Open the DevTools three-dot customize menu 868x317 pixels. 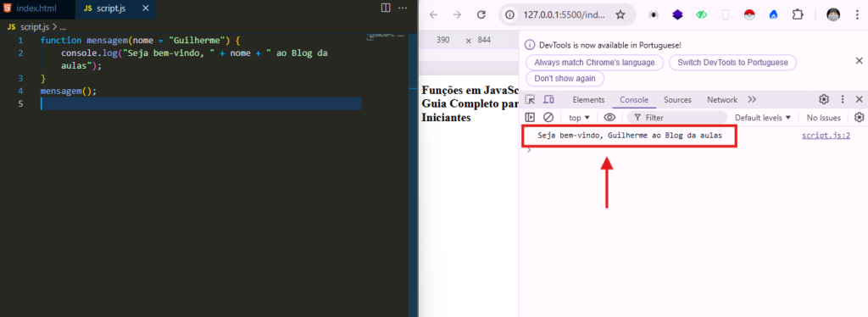843,99
